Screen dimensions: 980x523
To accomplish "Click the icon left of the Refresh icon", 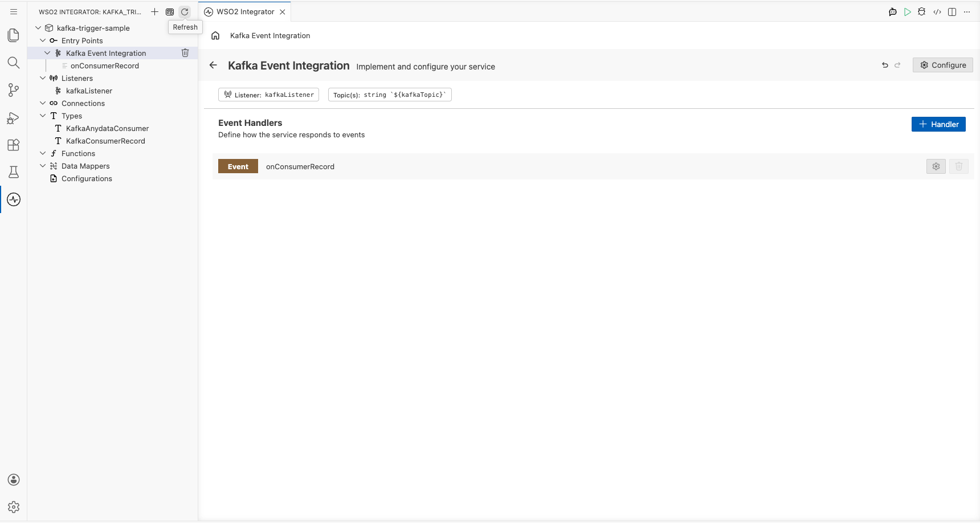I will tap(170, 11).
